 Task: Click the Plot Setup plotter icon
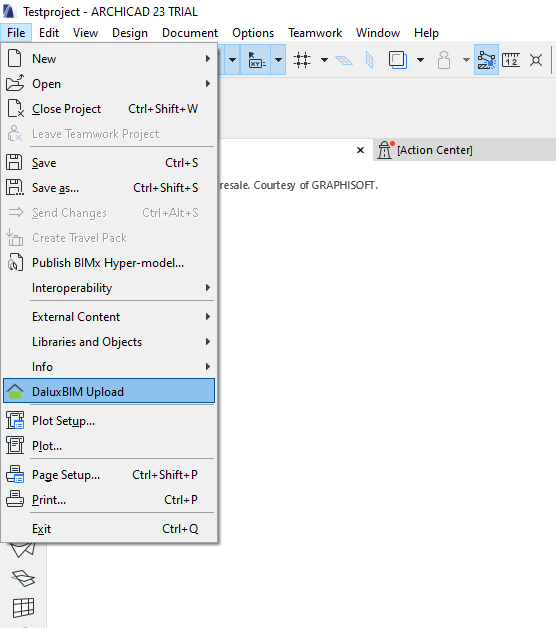[15, 420]
